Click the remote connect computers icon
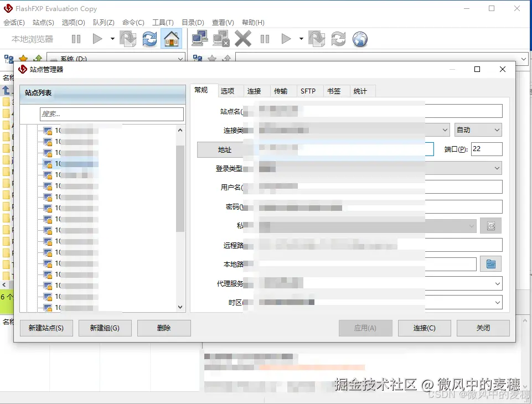 [x=200, y=39]
